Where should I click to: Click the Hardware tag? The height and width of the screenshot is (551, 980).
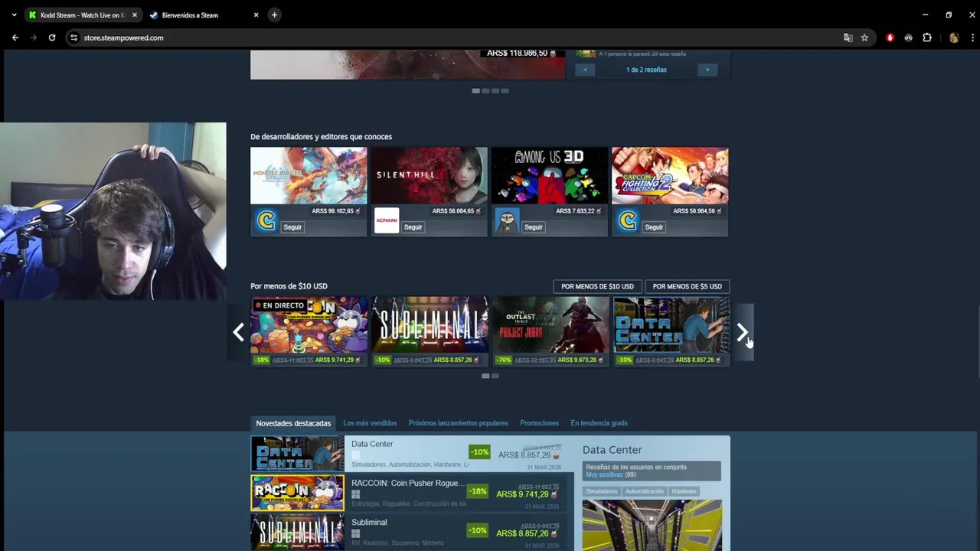tap(684, 491)
